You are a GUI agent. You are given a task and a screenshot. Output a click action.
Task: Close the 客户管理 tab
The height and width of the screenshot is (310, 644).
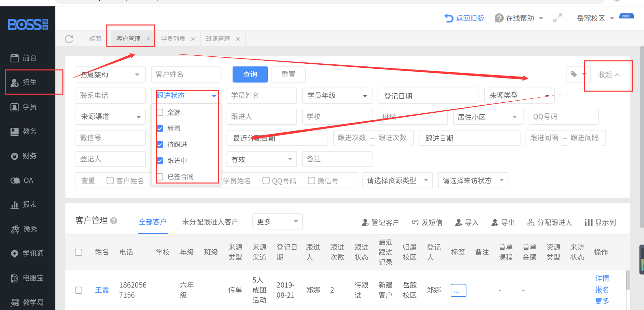(148, 39)
